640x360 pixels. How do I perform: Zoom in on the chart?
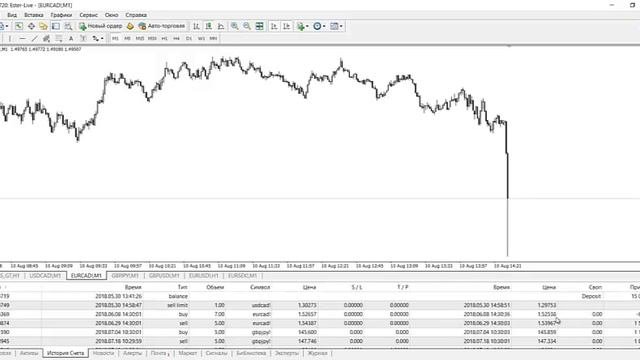pyautogui.click(x=235, y=26)
